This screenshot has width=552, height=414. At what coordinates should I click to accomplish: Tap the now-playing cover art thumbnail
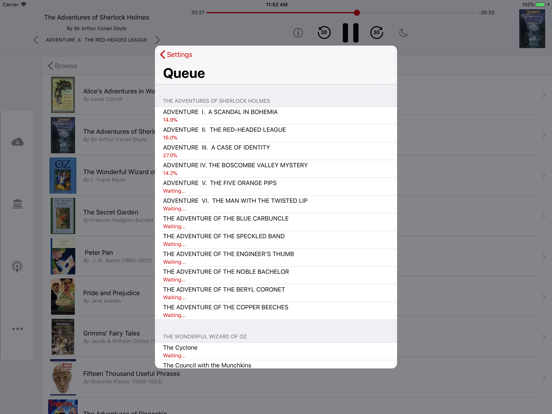point(532,29)
